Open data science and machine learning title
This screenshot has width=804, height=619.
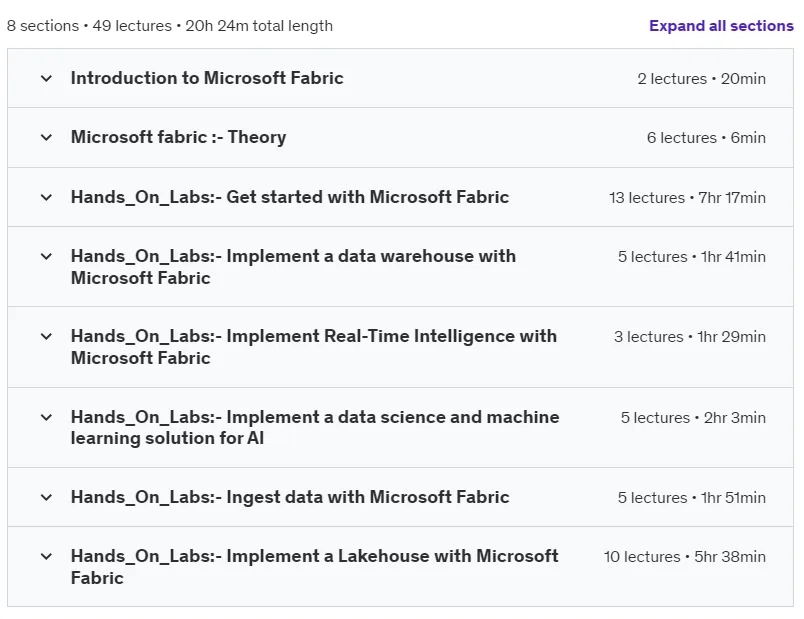(x=315, y=427)
